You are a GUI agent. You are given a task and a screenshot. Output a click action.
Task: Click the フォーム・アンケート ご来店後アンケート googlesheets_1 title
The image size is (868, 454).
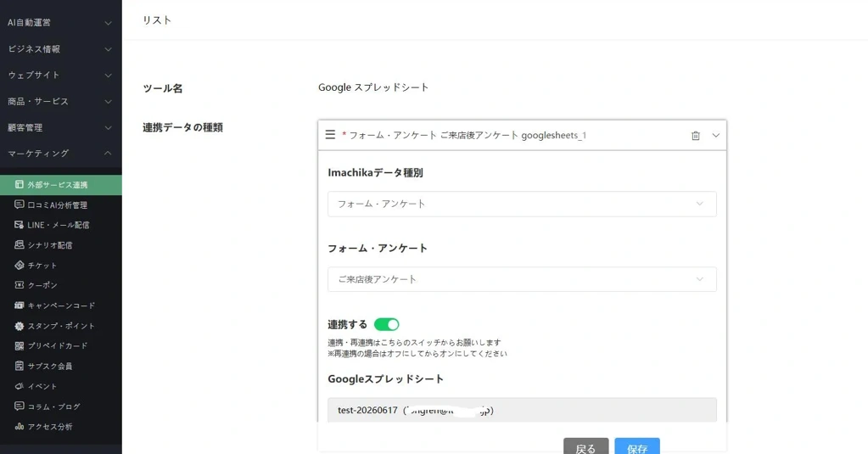point(468,135)
